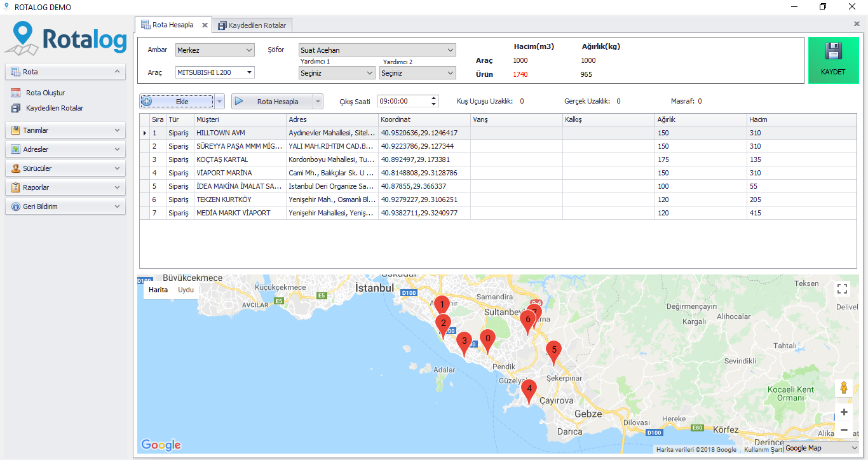Switch map to Uydu satellite view
Viewport: 868px width, 460px height.
click(186, 290)
